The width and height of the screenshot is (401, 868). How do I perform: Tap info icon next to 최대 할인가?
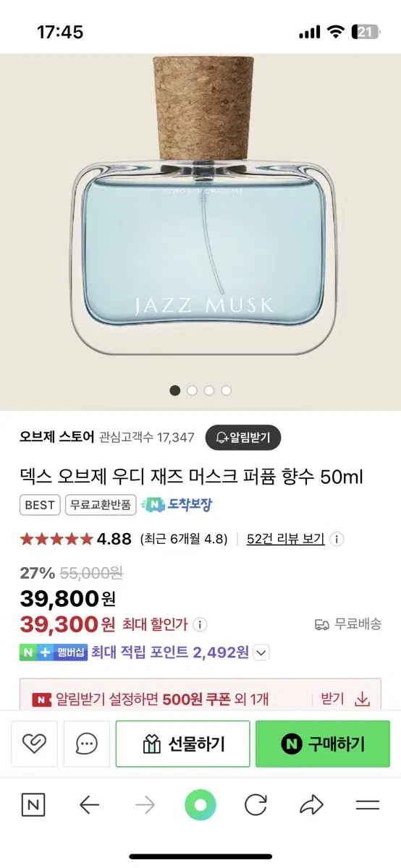[200, 624]
